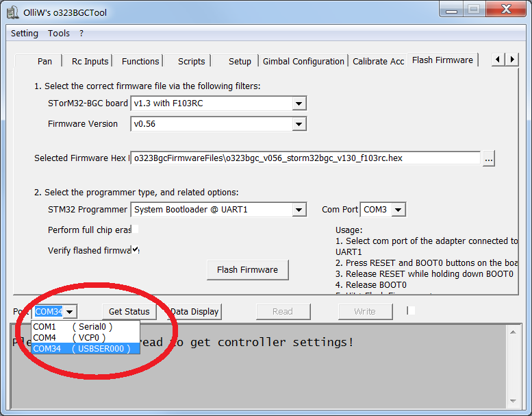Viewport: 532px width, 416px height.
Task: Browse for firmware hex file
Action: [488, 158]
